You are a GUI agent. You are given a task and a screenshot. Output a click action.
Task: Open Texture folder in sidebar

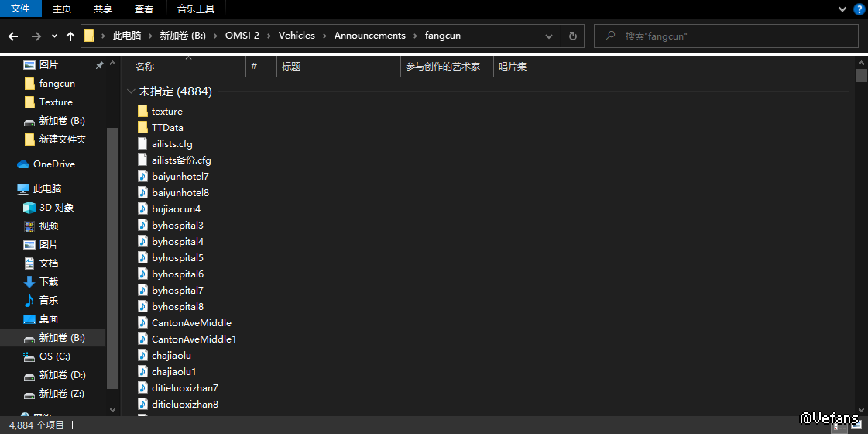[x=56, y=102]
